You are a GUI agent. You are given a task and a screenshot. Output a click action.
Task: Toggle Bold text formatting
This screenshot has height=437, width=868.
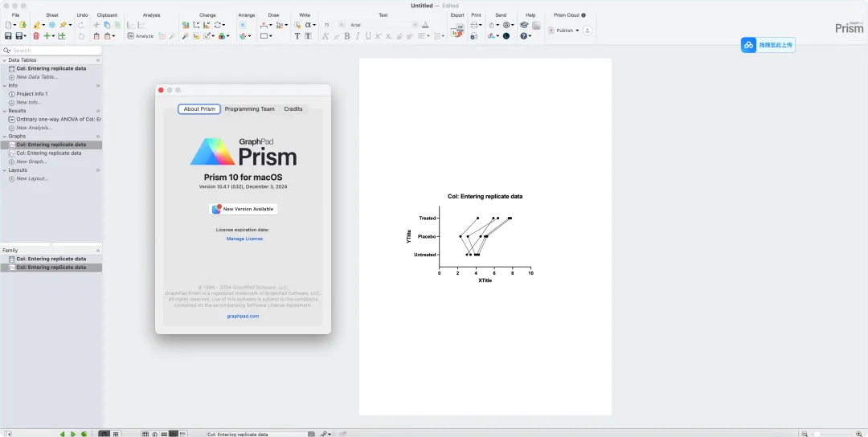pyautogui.click(x=347, y=36)
